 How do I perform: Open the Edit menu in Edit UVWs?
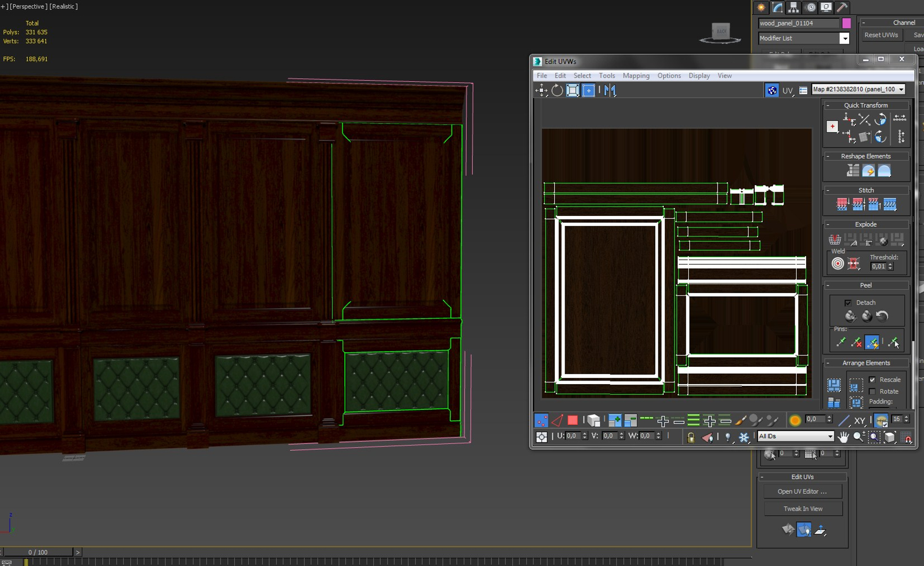tap(560, 75)
